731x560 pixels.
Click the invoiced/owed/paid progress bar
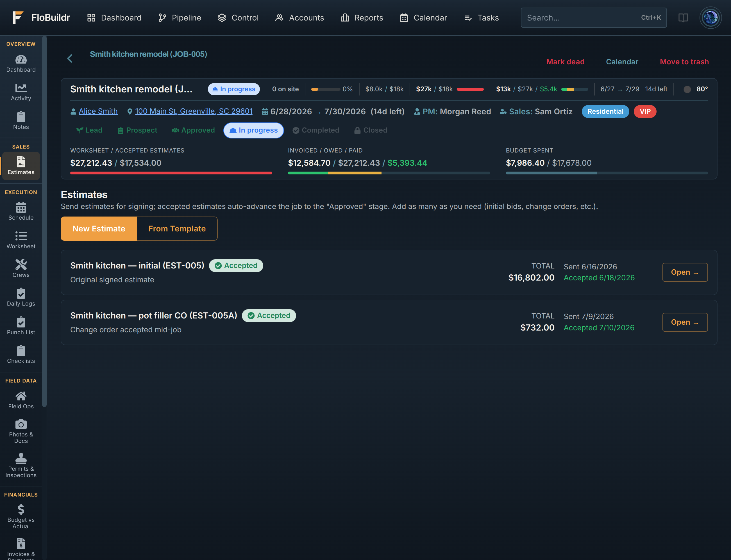coord(389,173)
